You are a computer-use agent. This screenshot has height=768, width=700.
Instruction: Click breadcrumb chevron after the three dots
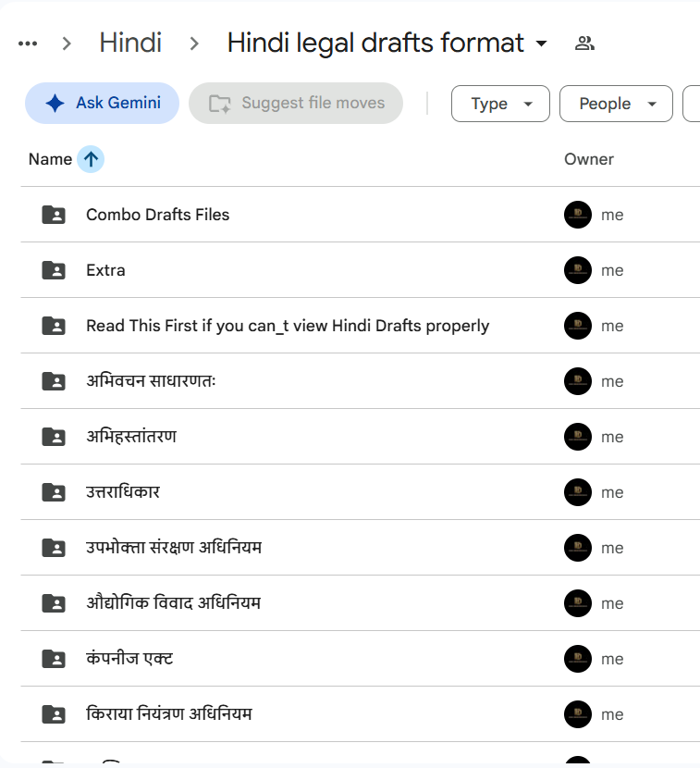pos(68,43)
